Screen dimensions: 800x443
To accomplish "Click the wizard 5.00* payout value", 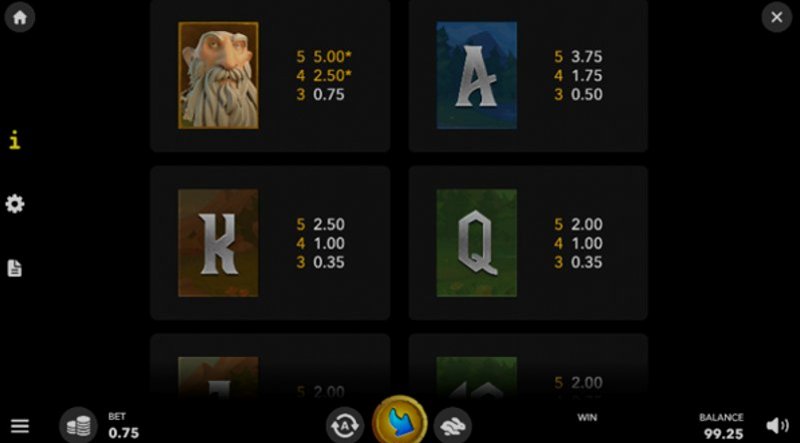I will (333, 56).
